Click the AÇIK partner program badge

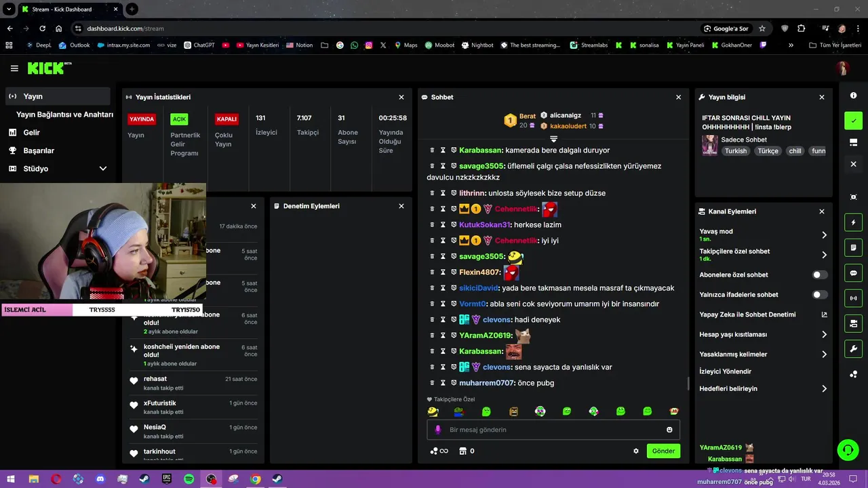(x=179, y=119)
